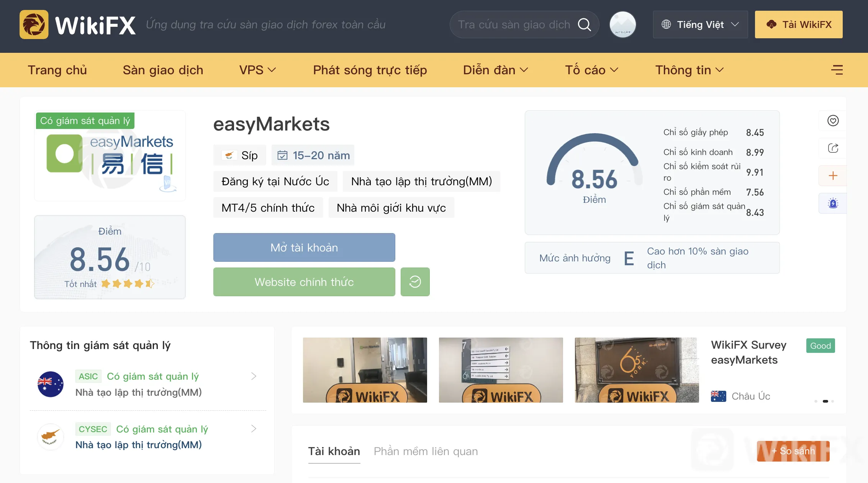The image size is (868, 483).
Task: Expand the CYSEC regulation row arrow
Action: [x=254, y=429]
